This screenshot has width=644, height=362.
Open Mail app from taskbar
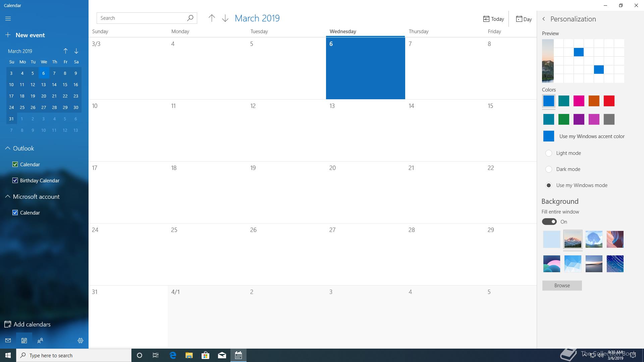222,355
